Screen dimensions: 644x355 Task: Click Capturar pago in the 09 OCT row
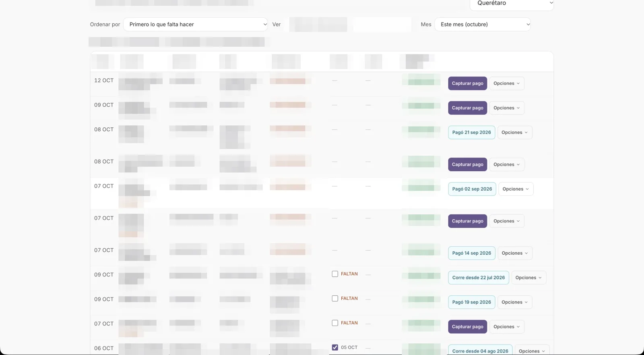pyautogui.click(x=467, y=108)
